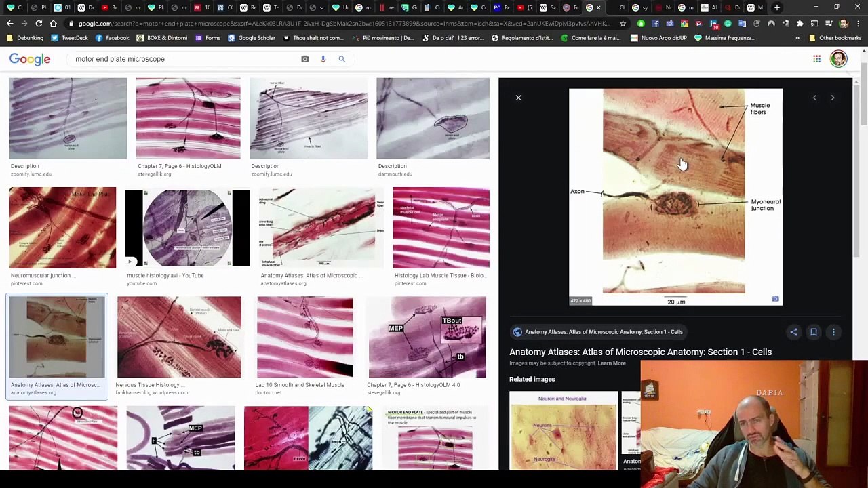Open Google account avatar

pos(839,59)
